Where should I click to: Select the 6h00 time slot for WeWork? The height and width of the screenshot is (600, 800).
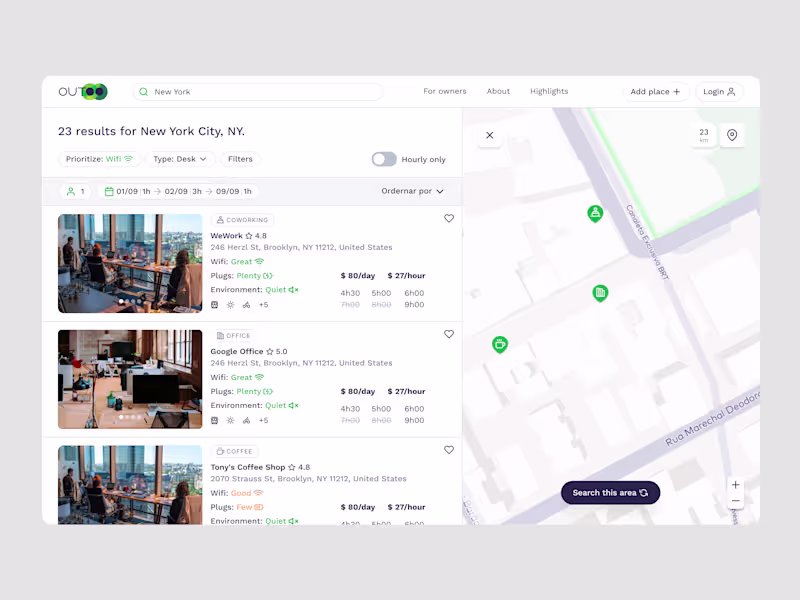pyautogui.click(x=414, y=293)
